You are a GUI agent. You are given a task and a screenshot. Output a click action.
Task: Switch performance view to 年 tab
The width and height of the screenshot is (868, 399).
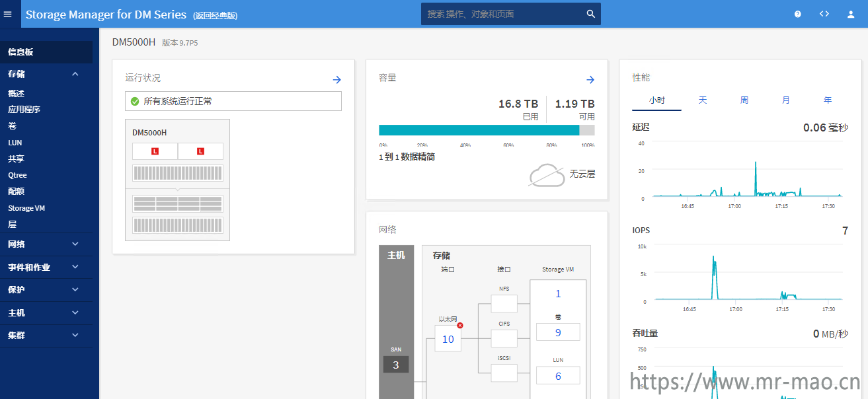(828, 100)
